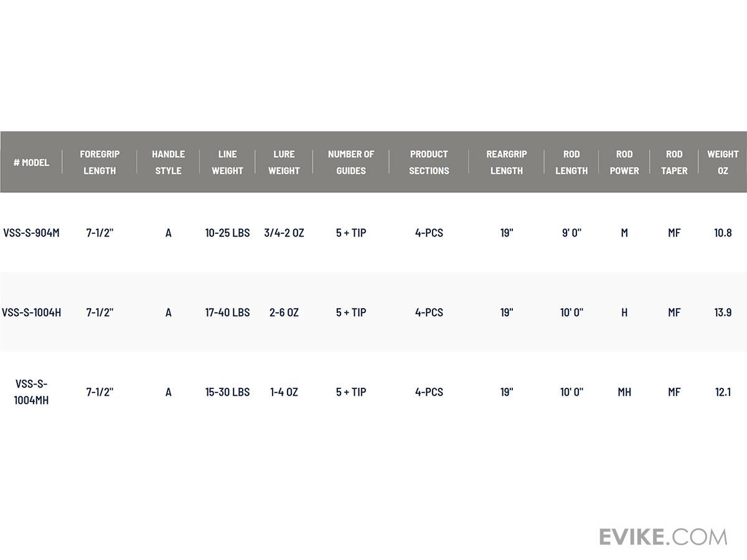The height and width of the screenshot is (560, 747).
Task: Click the HANDLE STYLE header
Action: point(168,162)
